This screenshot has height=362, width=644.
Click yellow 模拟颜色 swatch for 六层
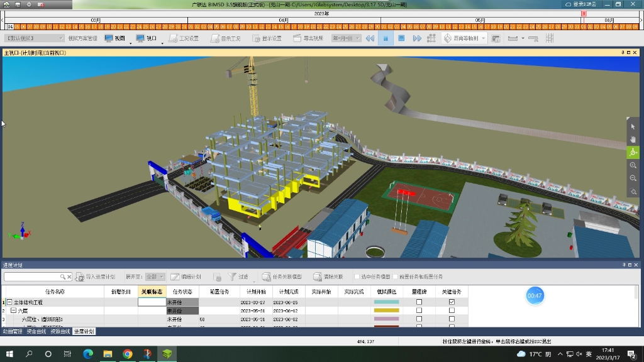point(387,310)
